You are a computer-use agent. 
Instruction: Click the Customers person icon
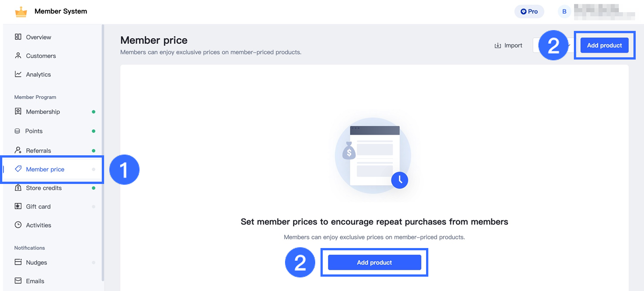18,56
